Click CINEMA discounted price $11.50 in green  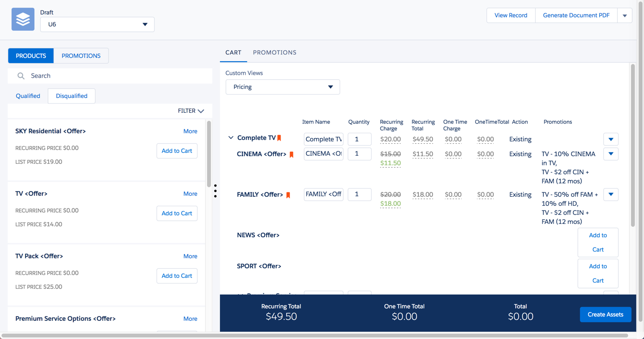(390, 163)
